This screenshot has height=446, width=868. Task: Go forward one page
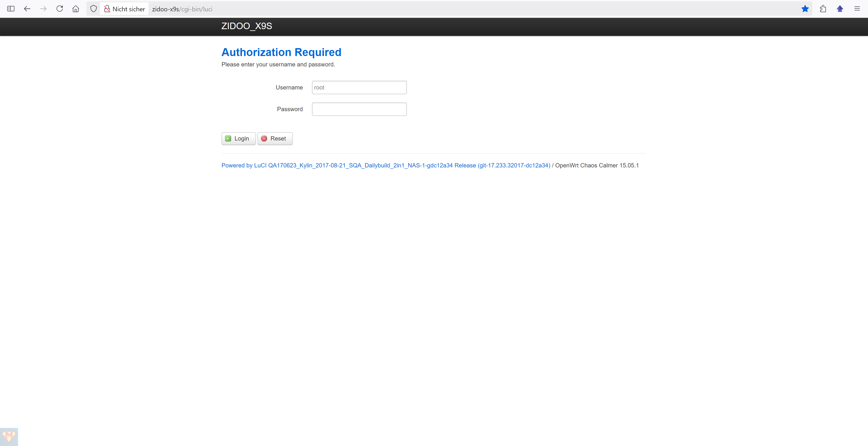(x=43, y=9)
